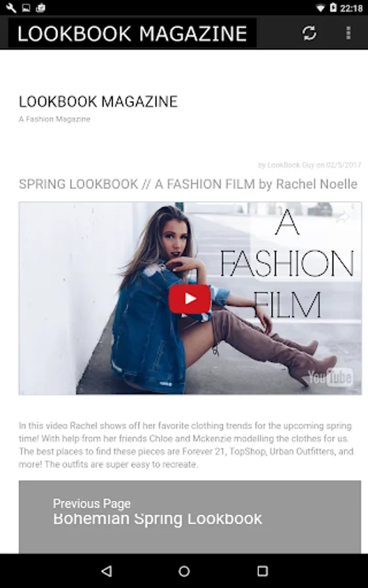Tap the briefcase notification icon in status bar

(41, 7)
